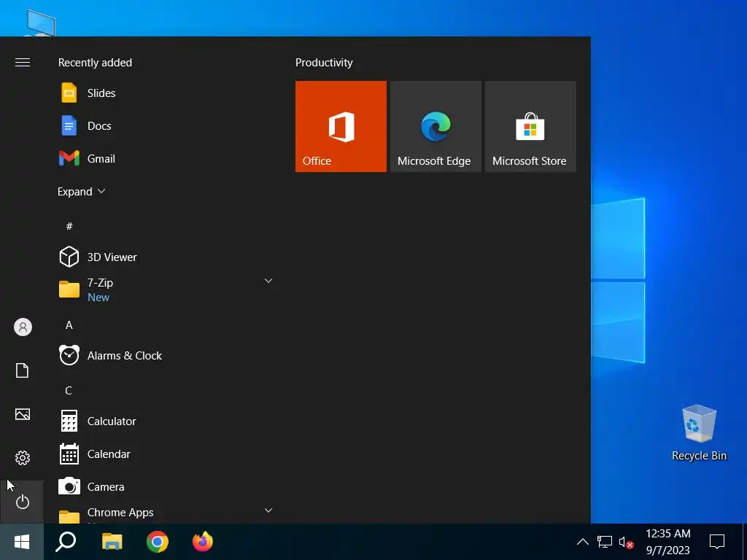Screen dimensions: 747x560
Task: Open File Explorer from the taskbar
Action: pos(112,542)
